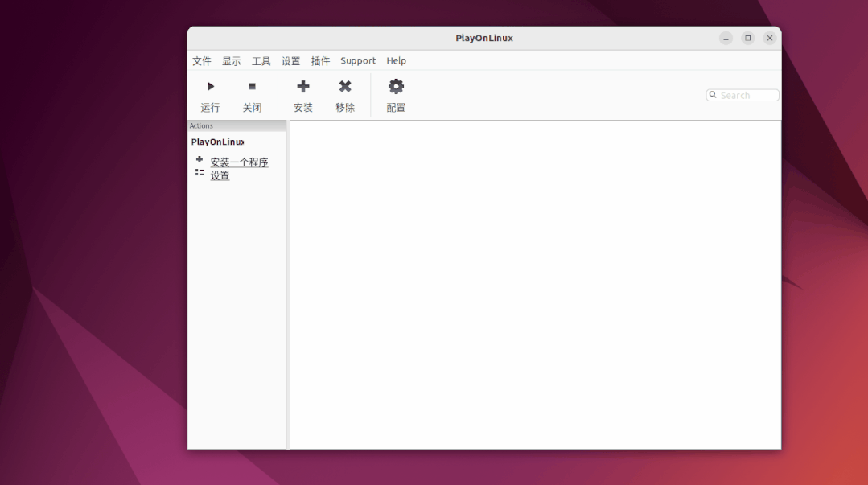Maximize the PlayOnLinux window
Screen dimensions: 868x485
748,38
